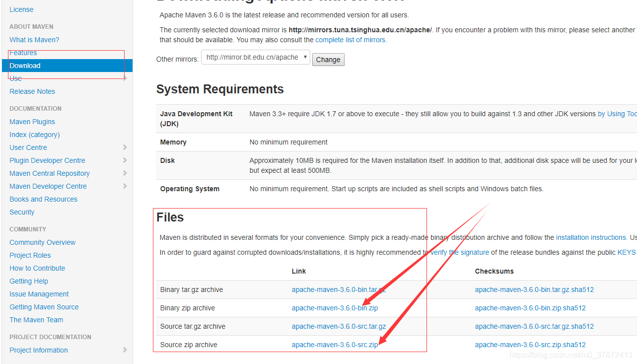Open the Project Roles link
This screenshot has width=637, height=364.
pyautogui.click(x=30, y=255)
